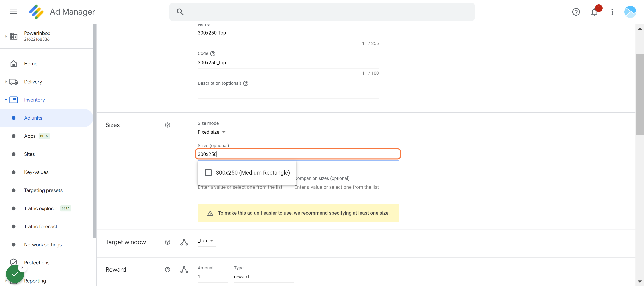This screenshot has width=644, height=286.
Task: Click the Sizes field containing 300x250
Action: click(298, 154)
